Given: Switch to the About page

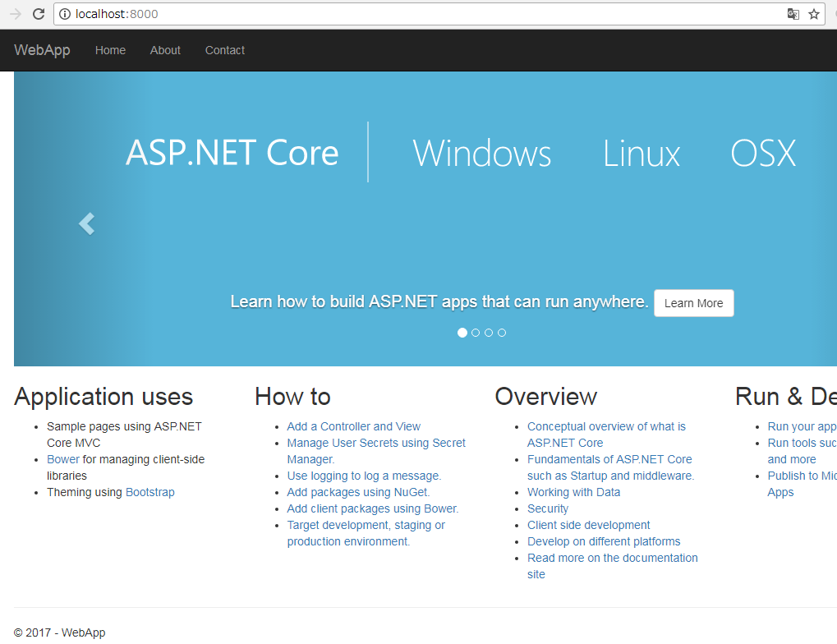Looking at the screenshot, I should click(x=164, y=50).
